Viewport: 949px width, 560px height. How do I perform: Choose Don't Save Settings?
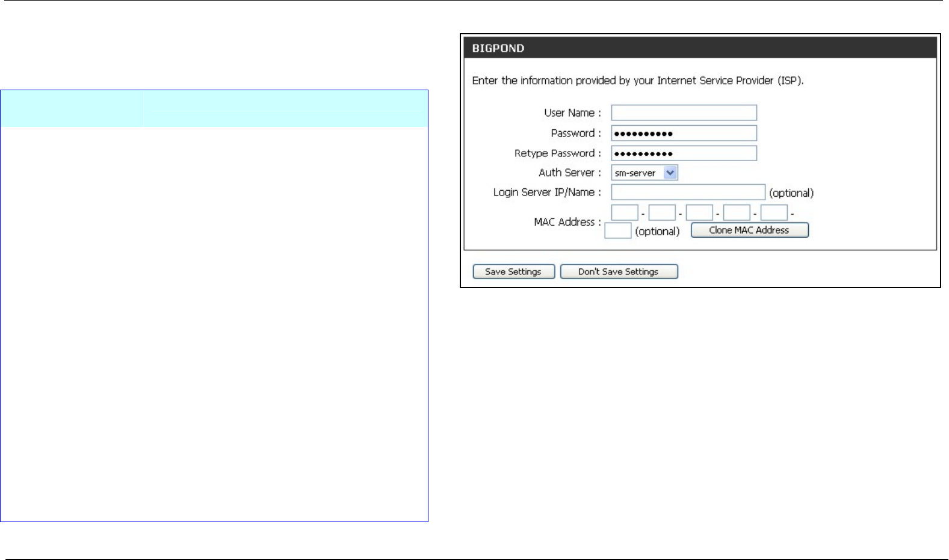[x=619, y=272]
